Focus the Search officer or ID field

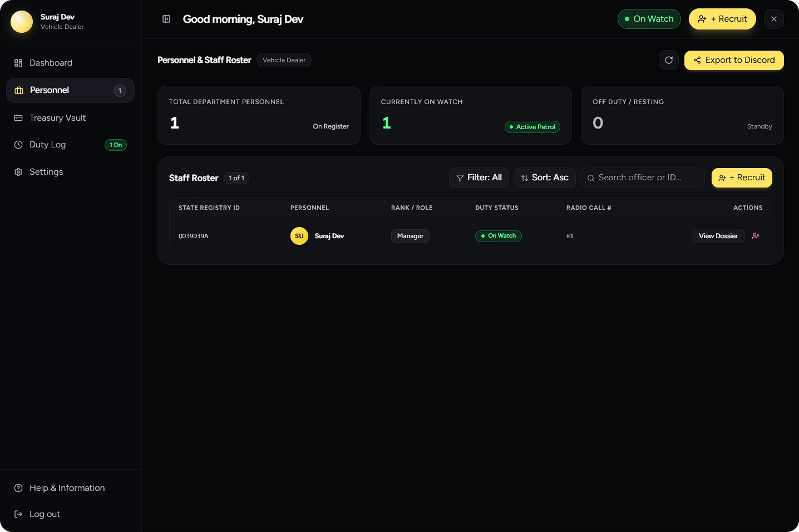point(643,178)
